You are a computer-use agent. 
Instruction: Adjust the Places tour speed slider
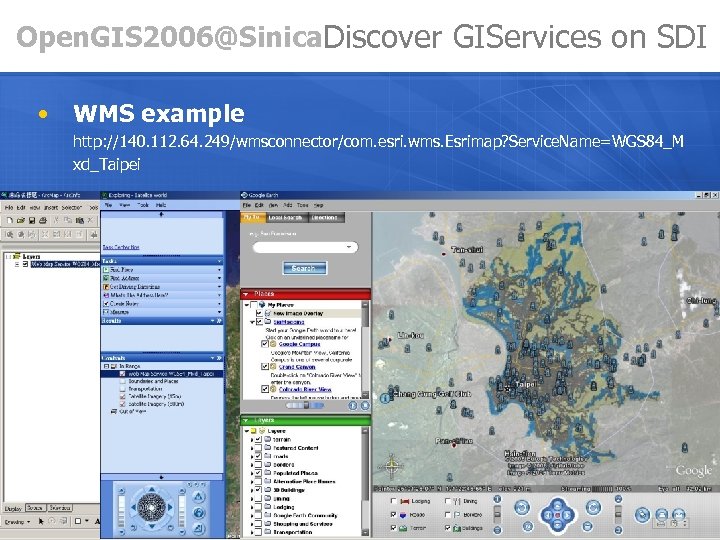(305, 405)
